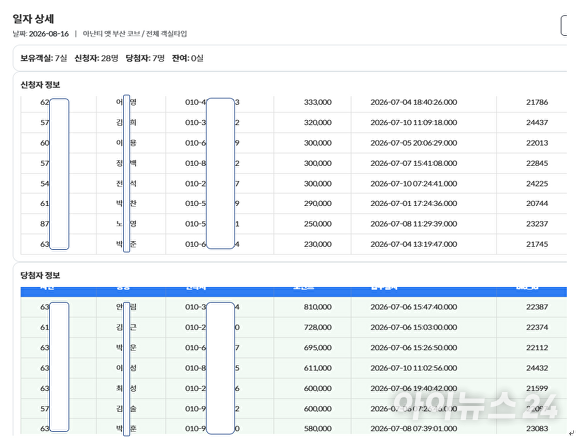Click the partially visible button beside 일자 상세 title
The width and height of the screenshot is (580, 443).
[564, 26]
